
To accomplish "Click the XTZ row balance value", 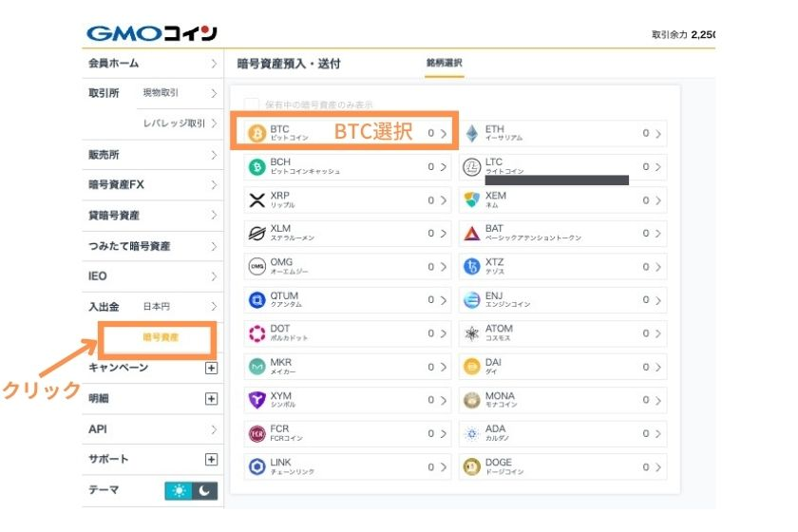I will [645, 266].
